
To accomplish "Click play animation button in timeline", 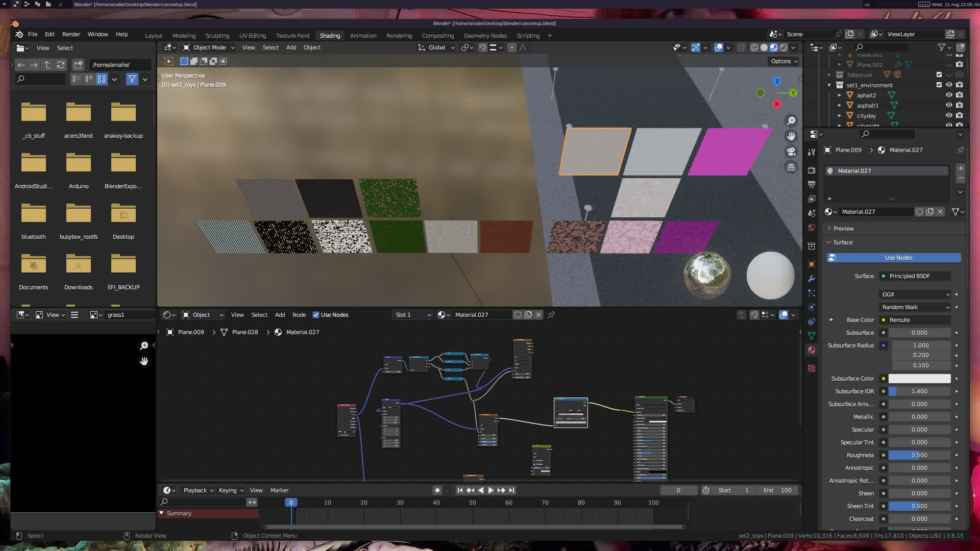I will coord(491,490).
